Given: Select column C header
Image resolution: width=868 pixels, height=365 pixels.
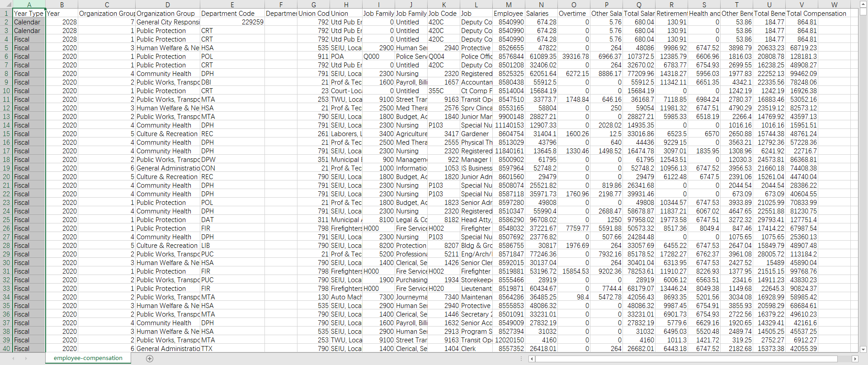Looking at the screenshot, I should coord(107,5).
